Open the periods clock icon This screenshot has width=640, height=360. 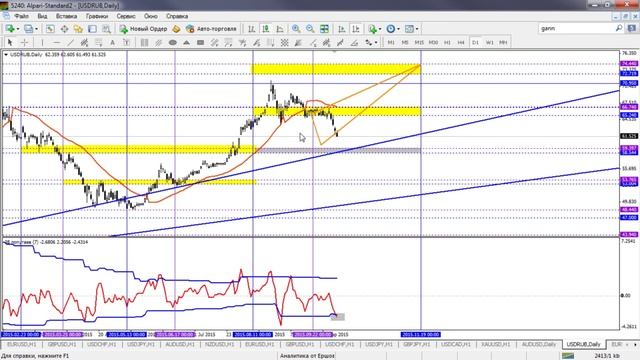pos(391,29)
